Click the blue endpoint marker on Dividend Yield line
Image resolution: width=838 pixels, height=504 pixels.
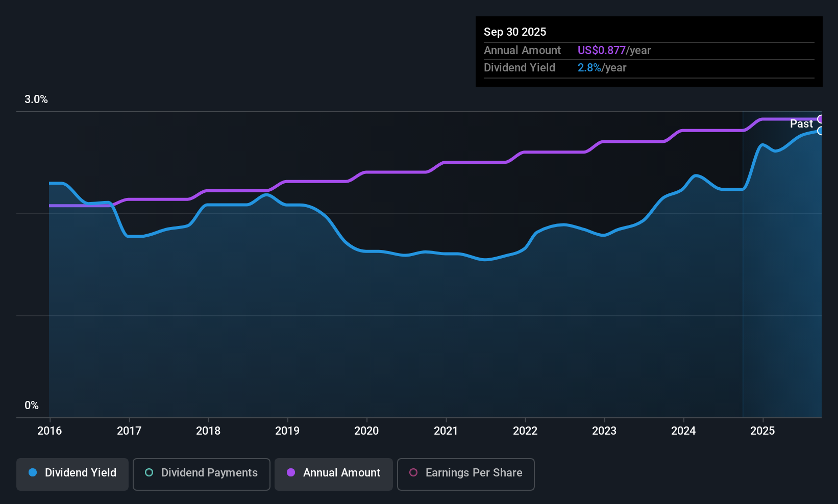821,131
